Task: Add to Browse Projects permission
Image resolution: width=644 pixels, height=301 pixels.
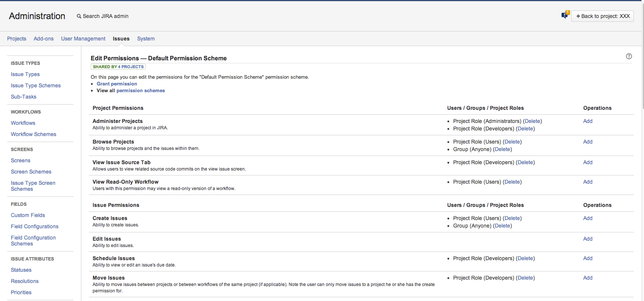Action: 588,142
